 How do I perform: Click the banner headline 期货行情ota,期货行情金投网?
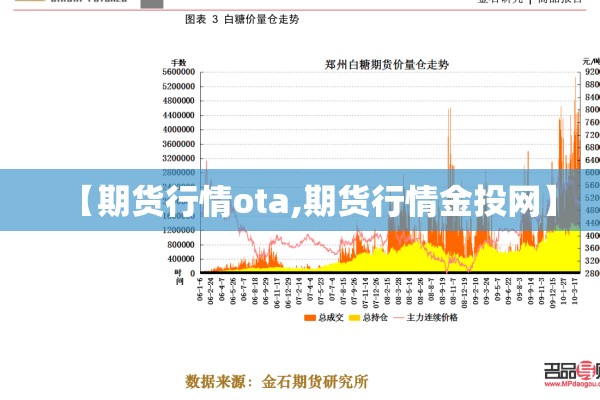pos(318,201)
